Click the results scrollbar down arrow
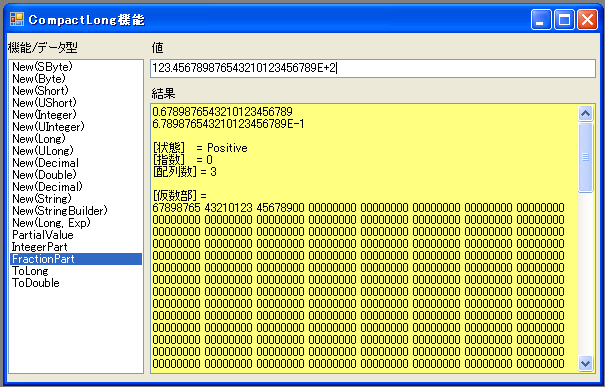The width and height of the screenshot is (605, 387). click(585, 363)
